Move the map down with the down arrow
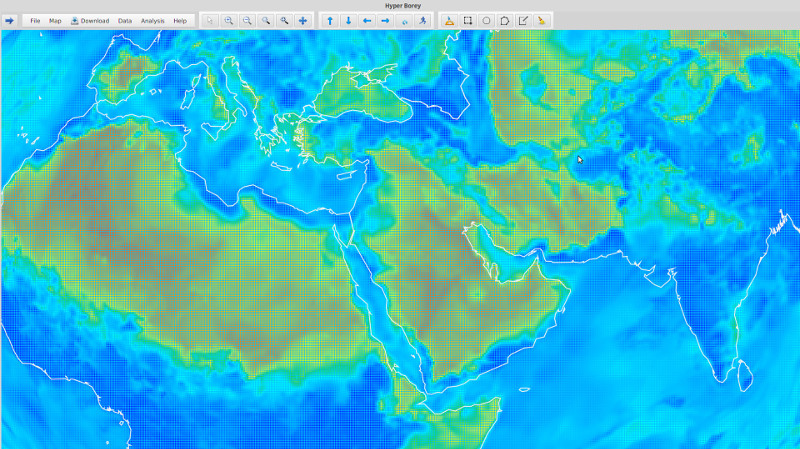 tap(348, 21)
